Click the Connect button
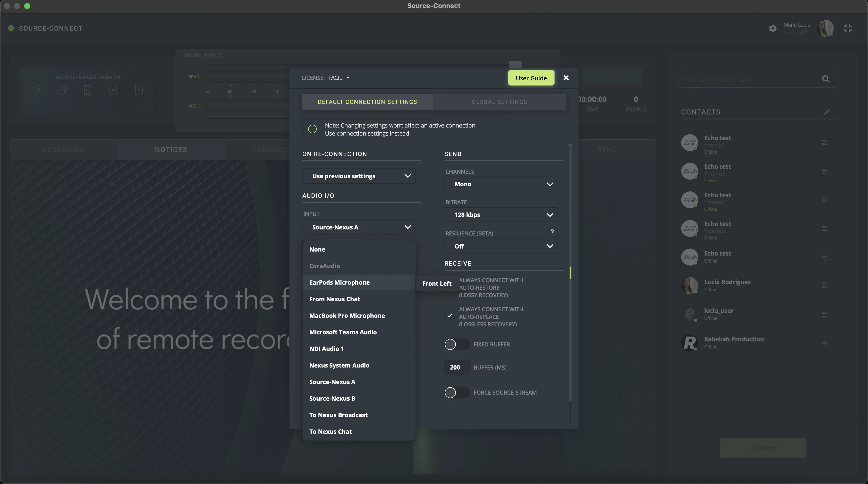 [763, 448]
